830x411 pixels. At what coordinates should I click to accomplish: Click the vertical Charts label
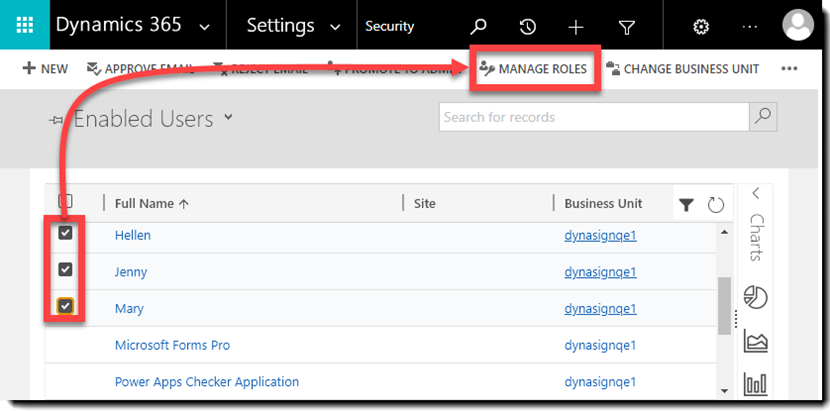756,237
